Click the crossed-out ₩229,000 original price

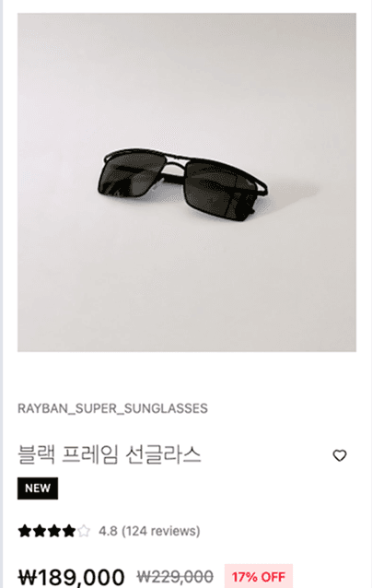pyautogui.click(x=175, y=576)
